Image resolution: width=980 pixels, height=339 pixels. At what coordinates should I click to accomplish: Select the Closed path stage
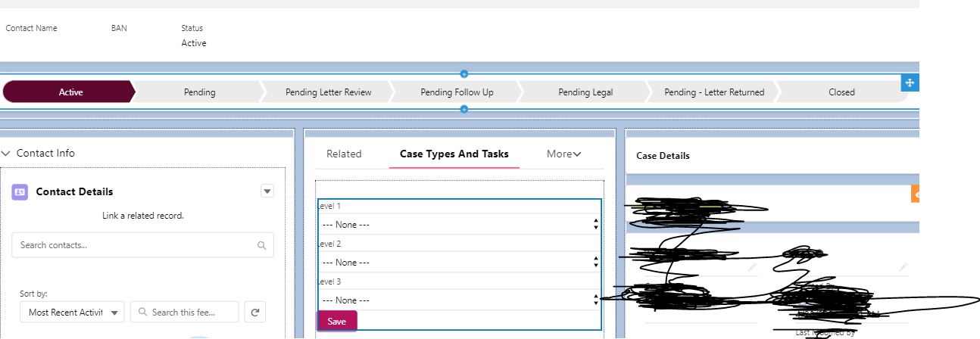click(x=841, y=92)
